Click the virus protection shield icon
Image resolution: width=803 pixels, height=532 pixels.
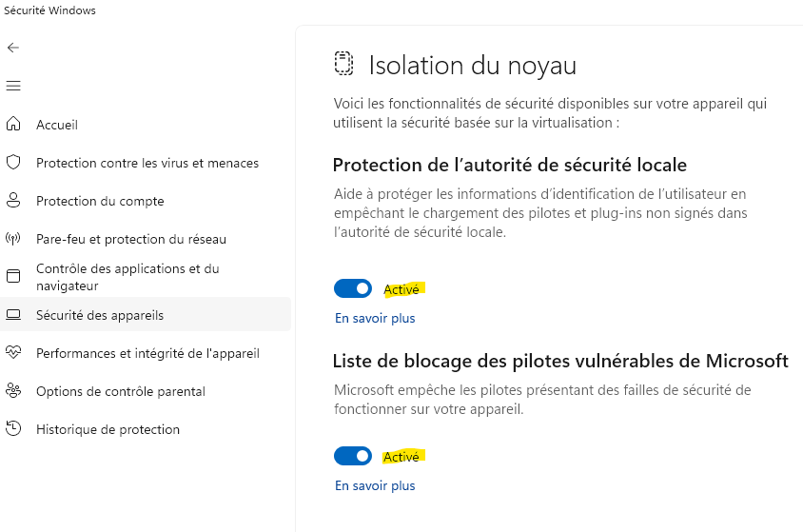[13, 163]
